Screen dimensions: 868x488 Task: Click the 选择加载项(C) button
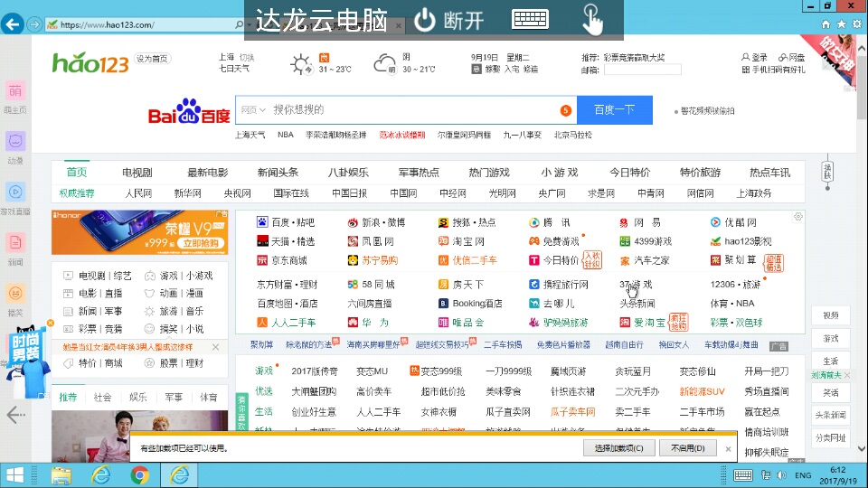point(618,448)
